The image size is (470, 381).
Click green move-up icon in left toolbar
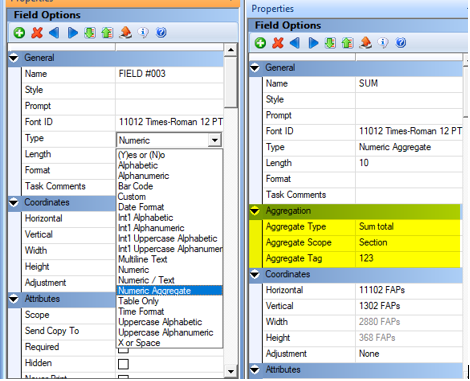click(x=107, y=33)
